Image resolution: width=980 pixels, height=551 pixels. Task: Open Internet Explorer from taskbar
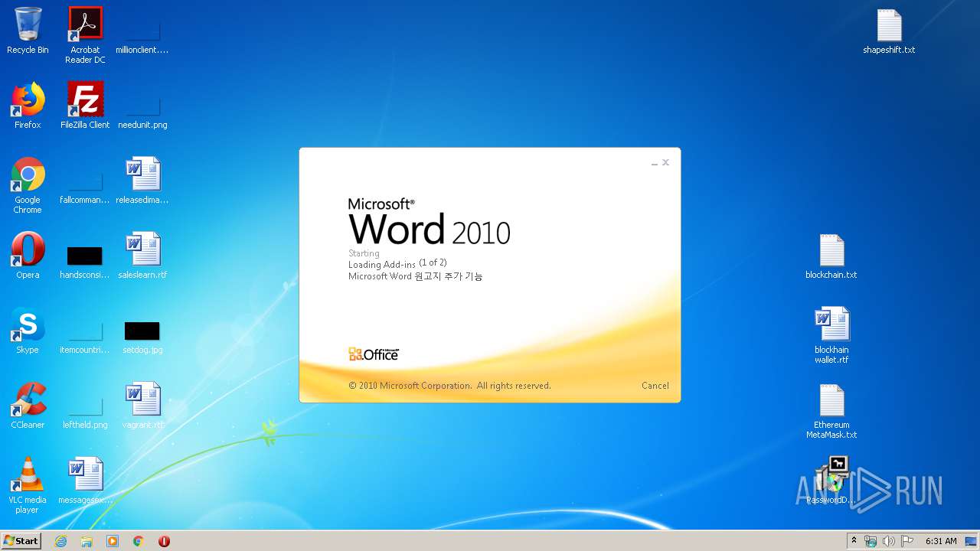coord(60,541)
